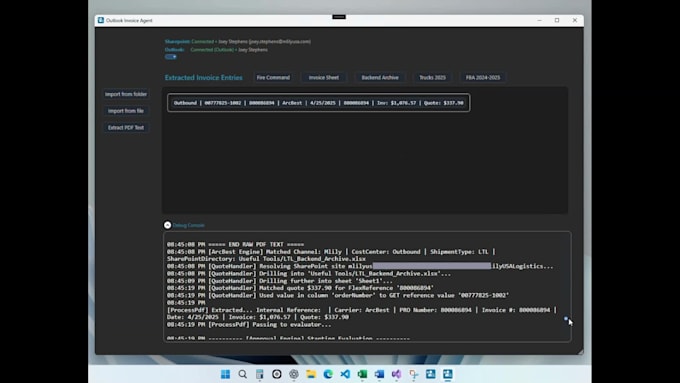This screenshot has height=383, width=680.
Task: Click the Debug Console label
Action: pyautogui.click(x=189, y=226)
